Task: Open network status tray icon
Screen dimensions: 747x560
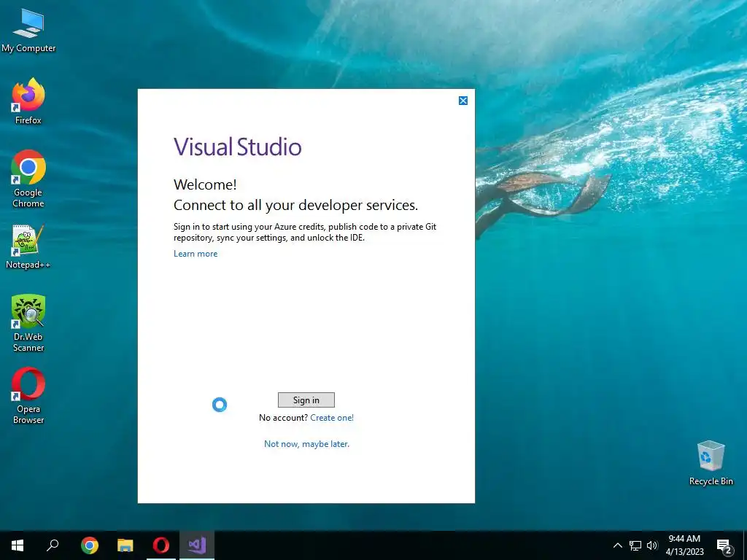Action: pos(635,545)
